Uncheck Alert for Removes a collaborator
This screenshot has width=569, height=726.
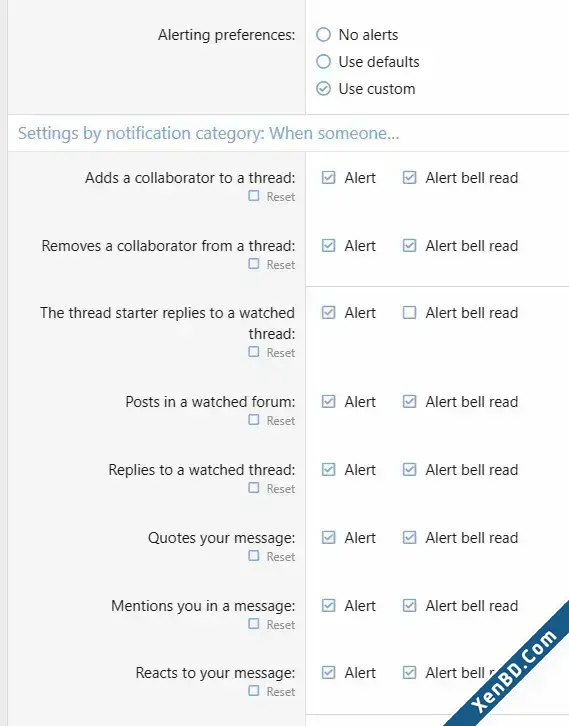tap(328, 245)
